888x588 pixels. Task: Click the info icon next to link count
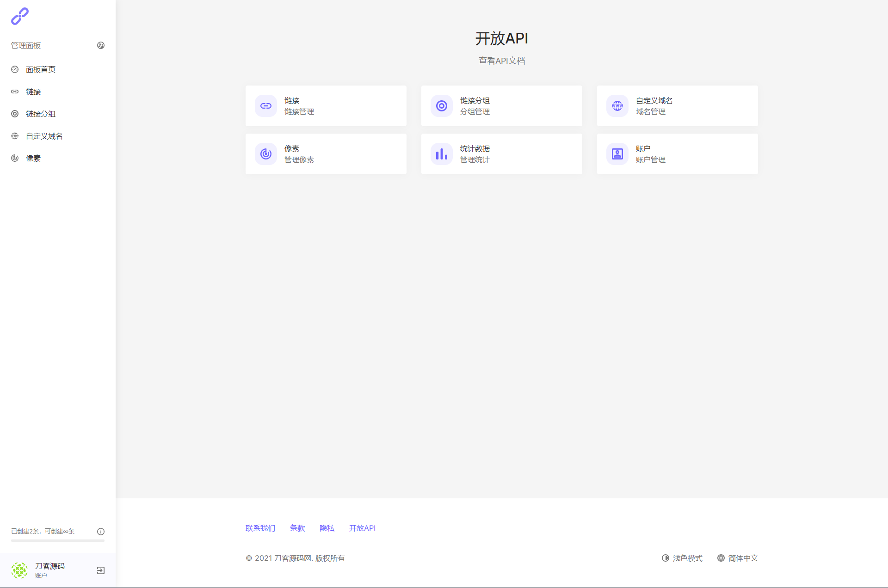[100, 532]
